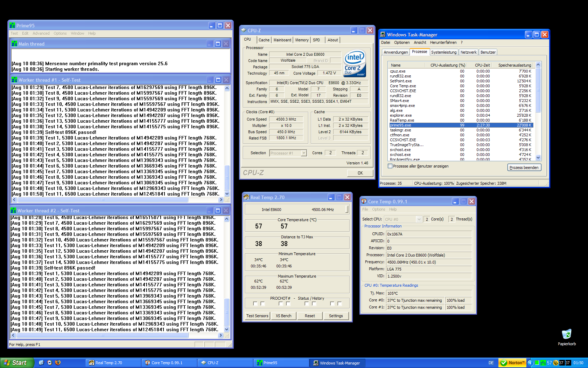Open the Options menu in Core Temp
The image size is (588, 368).
(x=378, y=209)
